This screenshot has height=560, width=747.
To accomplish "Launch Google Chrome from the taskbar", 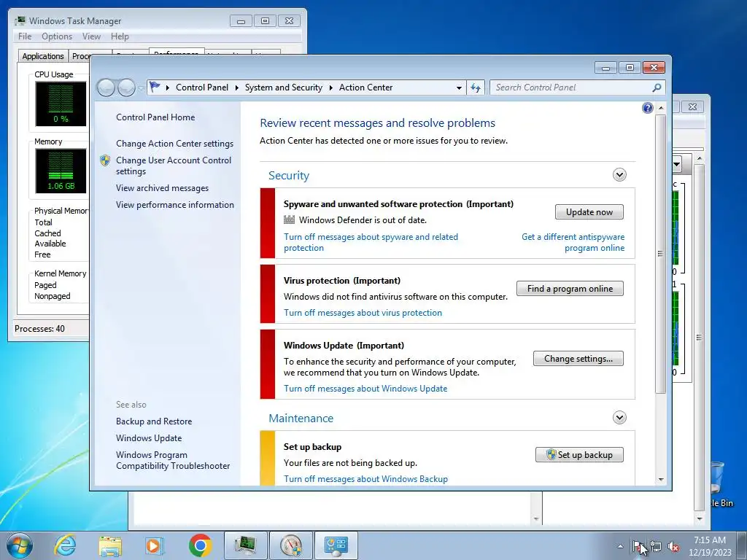I will [x=200, y=545].
